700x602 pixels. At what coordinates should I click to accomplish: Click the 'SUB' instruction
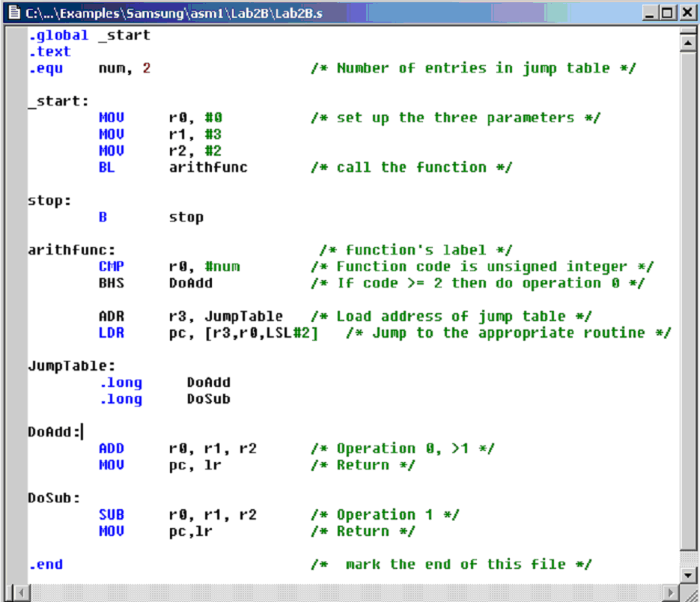111,514
